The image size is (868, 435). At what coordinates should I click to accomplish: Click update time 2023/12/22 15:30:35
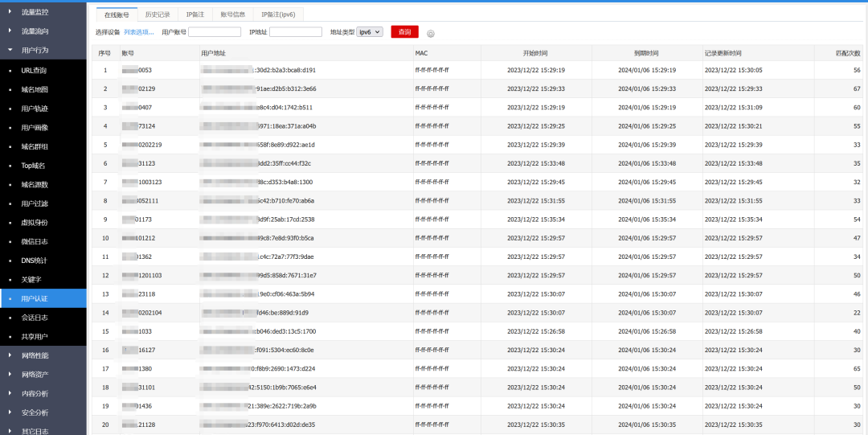point(734,425)
